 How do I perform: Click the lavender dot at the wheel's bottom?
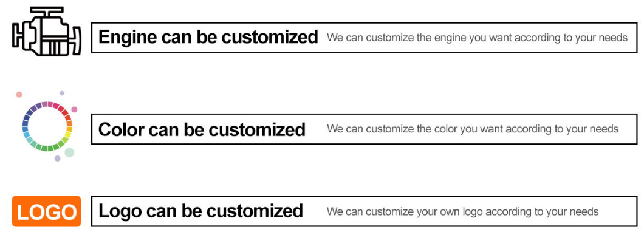point(57,158)
